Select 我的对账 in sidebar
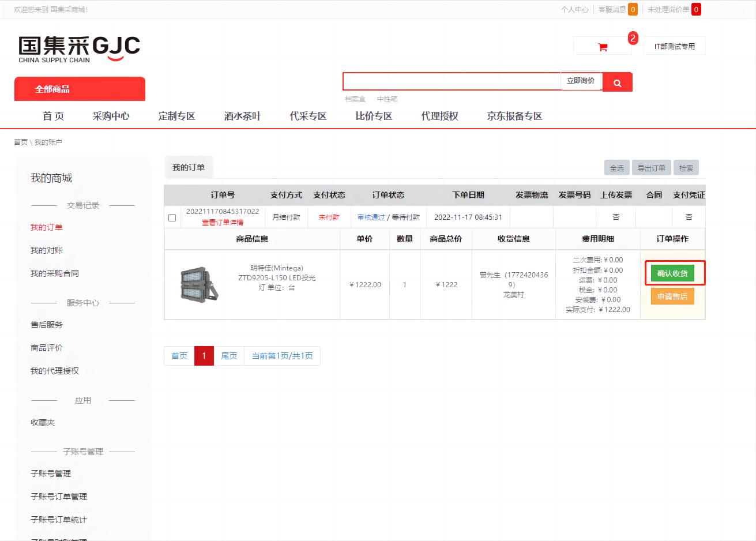 (x=47, y=250)
